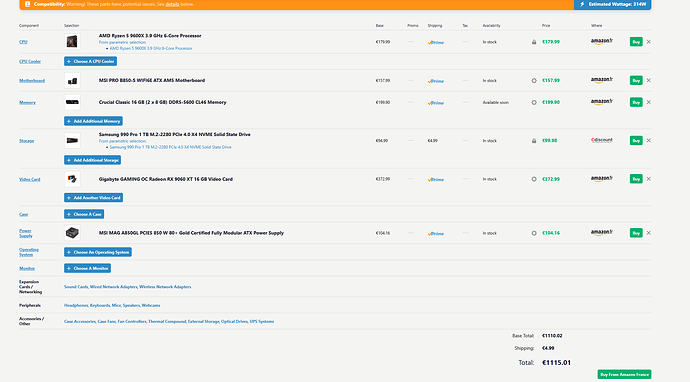This screenshot has height=382, width=690.
Task: Open the Monitor component link
Action: coord(27,268)
